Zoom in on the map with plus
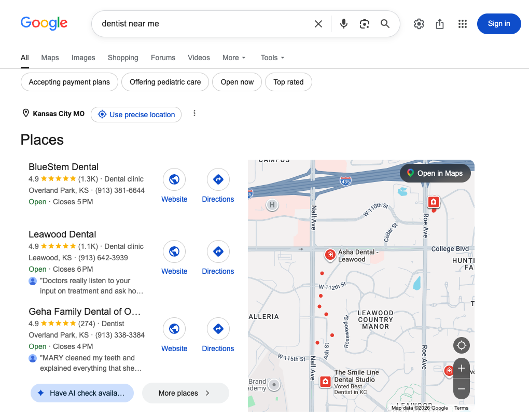Screen dimensions: 529x420 [x=462, y=368]
